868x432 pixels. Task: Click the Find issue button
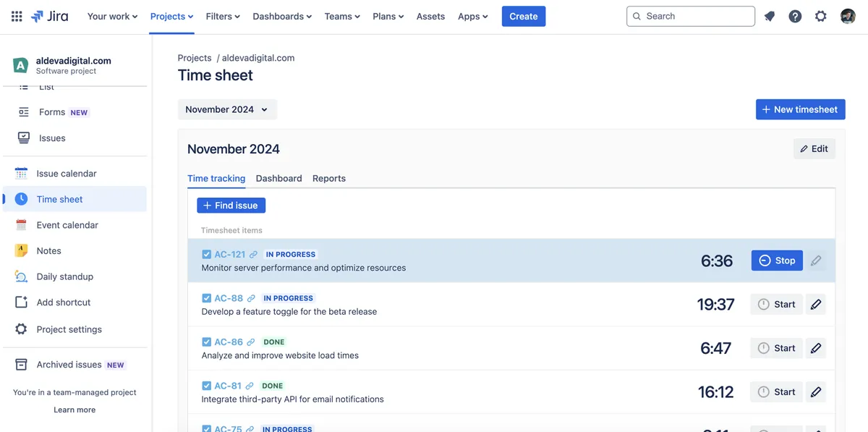(x=231, y=206)
